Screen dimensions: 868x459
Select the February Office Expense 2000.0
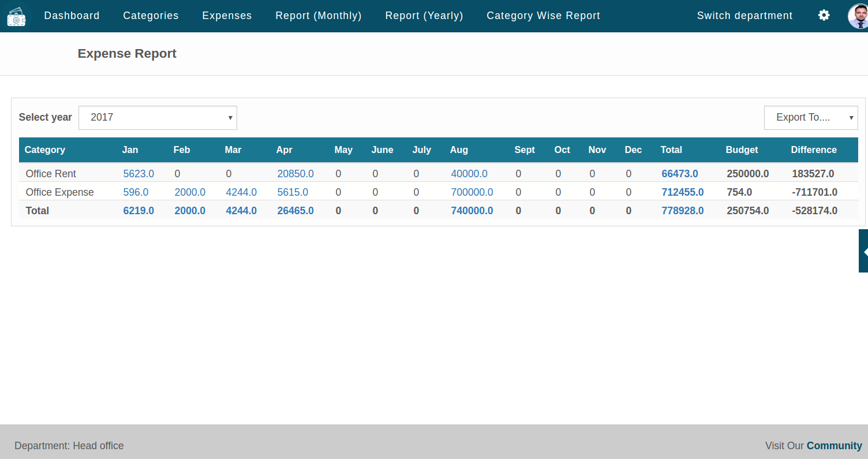click(190, 192)
